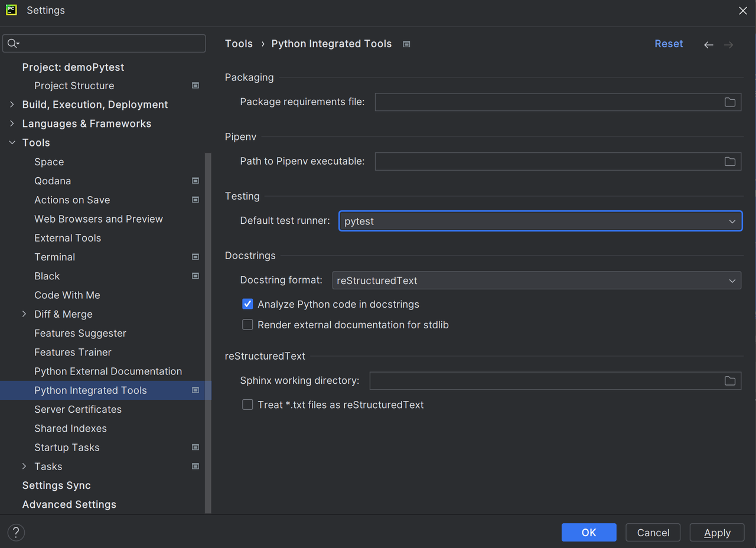This screenshot has height=548, width=756.
Task: Open folder browser for Sphinx working directory
Action: [730, 381]
